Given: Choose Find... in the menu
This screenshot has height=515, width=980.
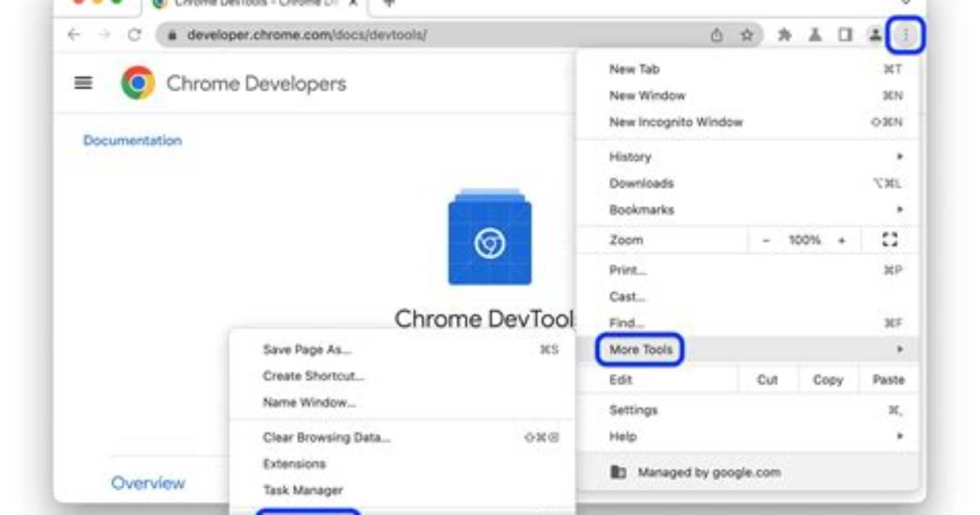Looking at the screenshot, I should pos(746,322).
